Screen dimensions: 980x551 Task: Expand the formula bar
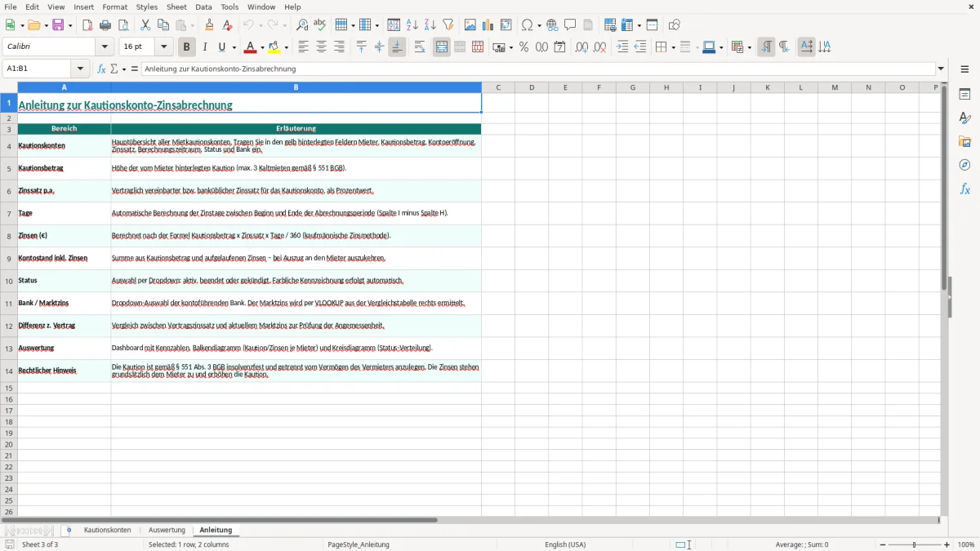941,69
